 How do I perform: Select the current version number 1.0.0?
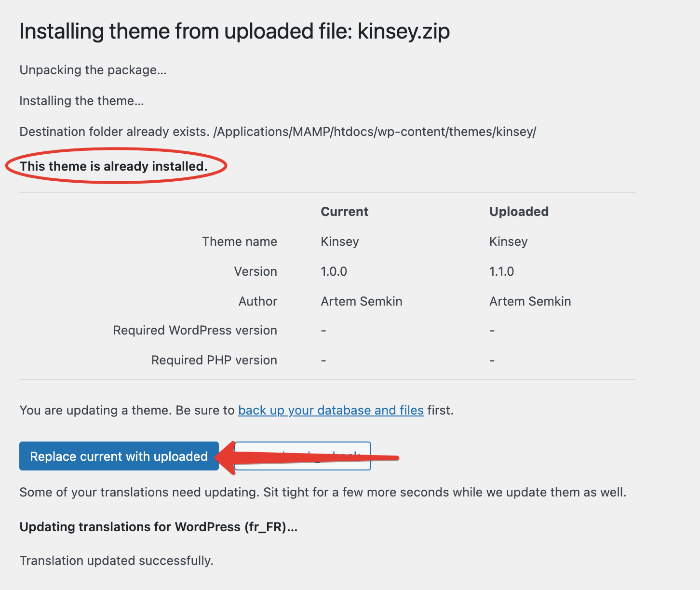point(334,271)
